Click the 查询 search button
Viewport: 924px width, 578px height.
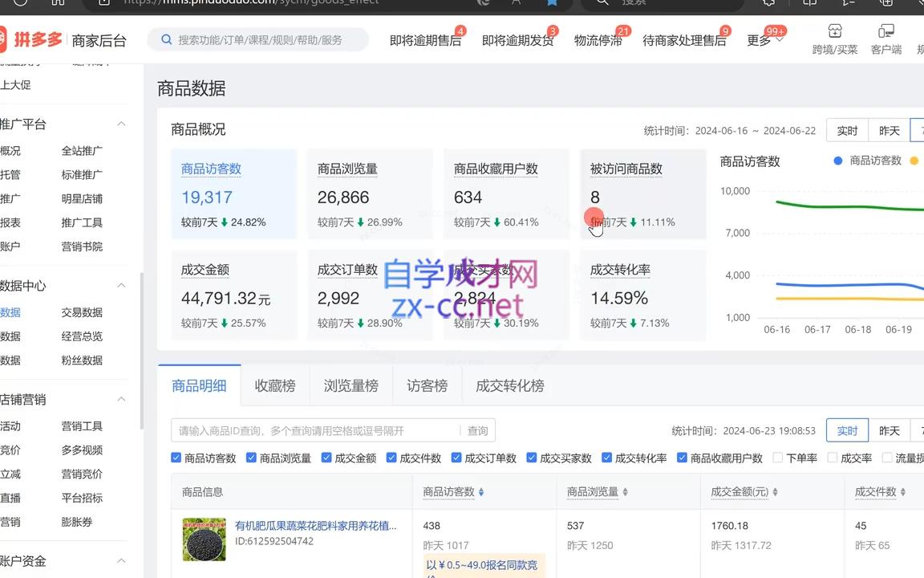(x=477, y=430)
